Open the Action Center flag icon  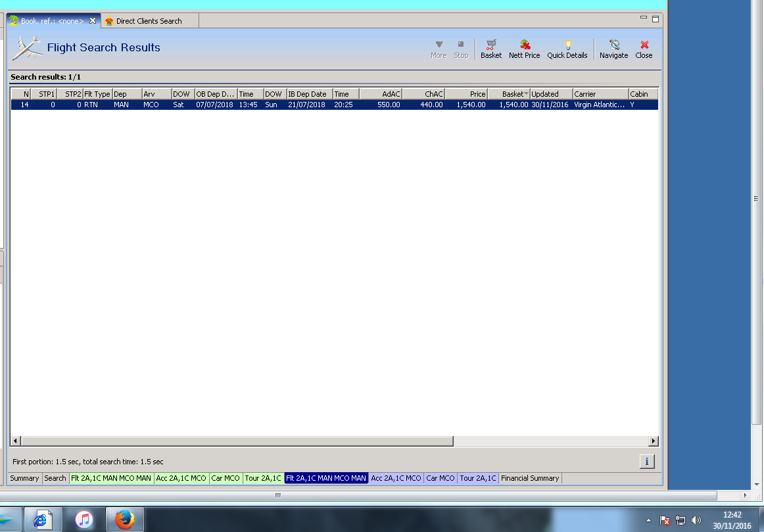[665, 520]
